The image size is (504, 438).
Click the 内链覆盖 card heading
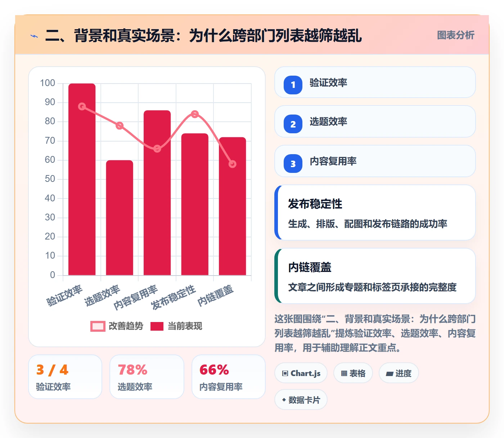click(x=310, y=267)
